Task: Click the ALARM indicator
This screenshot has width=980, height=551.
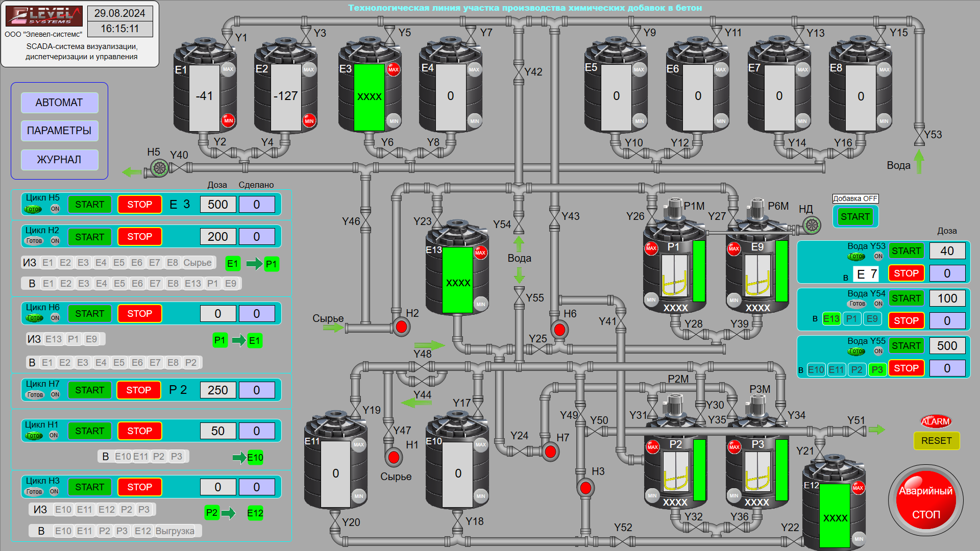Action: [x=936, y=421]
